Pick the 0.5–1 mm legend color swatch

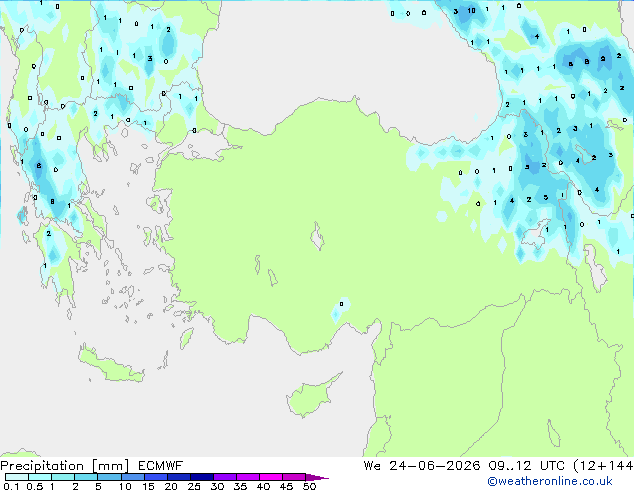(x=40, y=477)
